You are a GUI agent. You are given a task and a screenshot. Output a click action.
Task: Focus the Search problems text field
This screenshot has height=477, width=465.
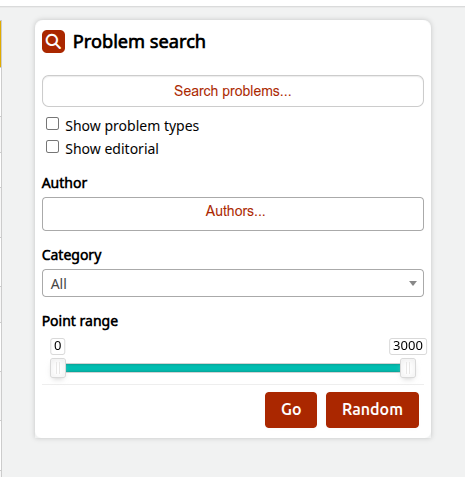233,91
